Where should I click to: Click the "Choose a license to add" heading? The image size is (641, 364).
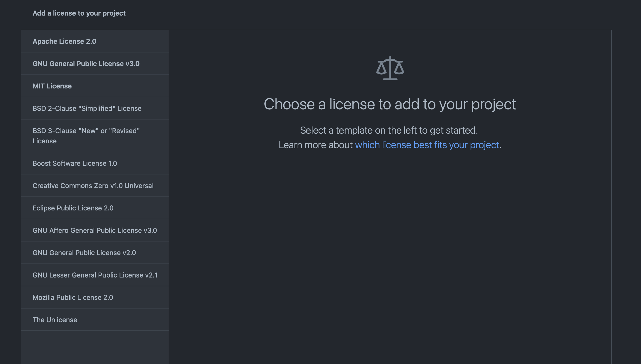click(390, 104)
